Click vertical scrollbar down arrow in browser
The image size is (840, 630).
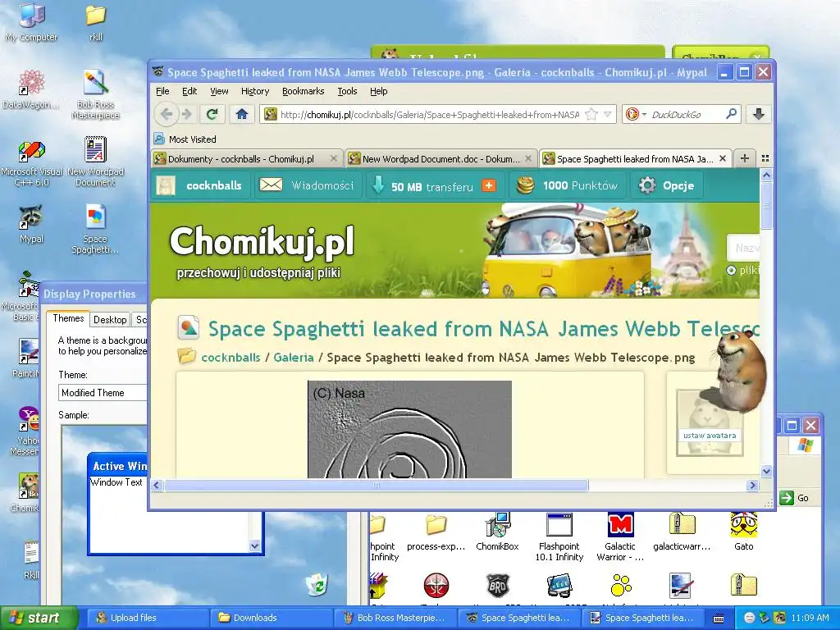point(767,472)
